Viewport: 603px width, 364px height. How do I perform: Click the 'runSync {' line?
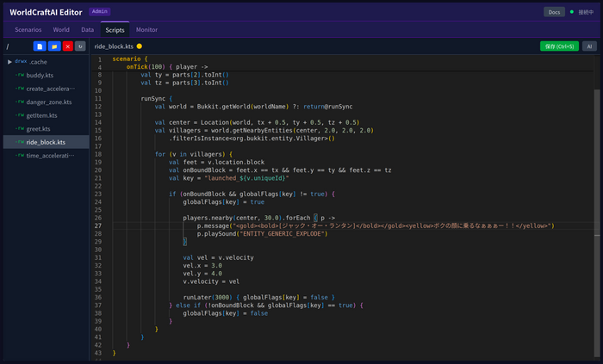157,99
